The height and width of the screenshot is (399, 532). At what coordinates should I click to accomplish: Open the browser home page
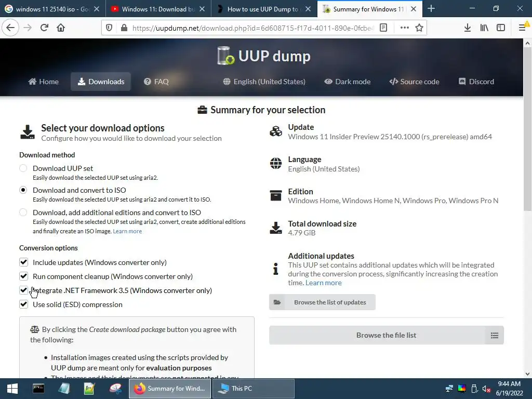pos(61,28)
